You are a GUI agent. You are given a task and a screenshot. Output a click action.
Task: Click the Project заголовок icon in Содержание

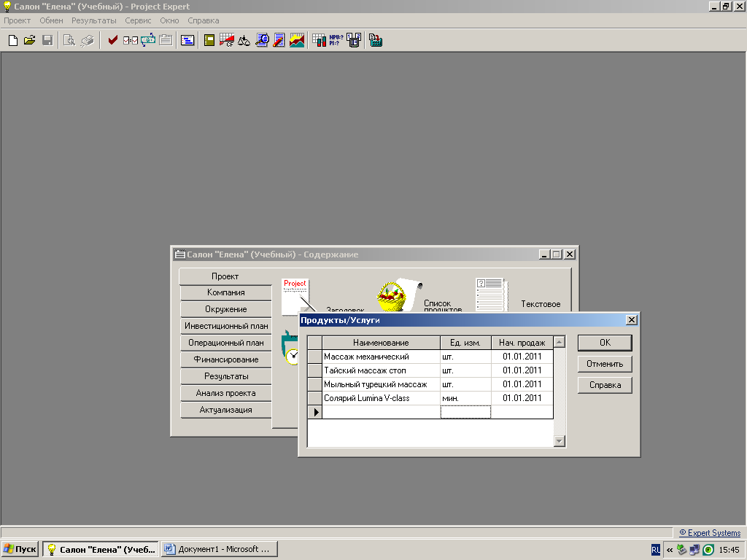click(x=295, y=295)
